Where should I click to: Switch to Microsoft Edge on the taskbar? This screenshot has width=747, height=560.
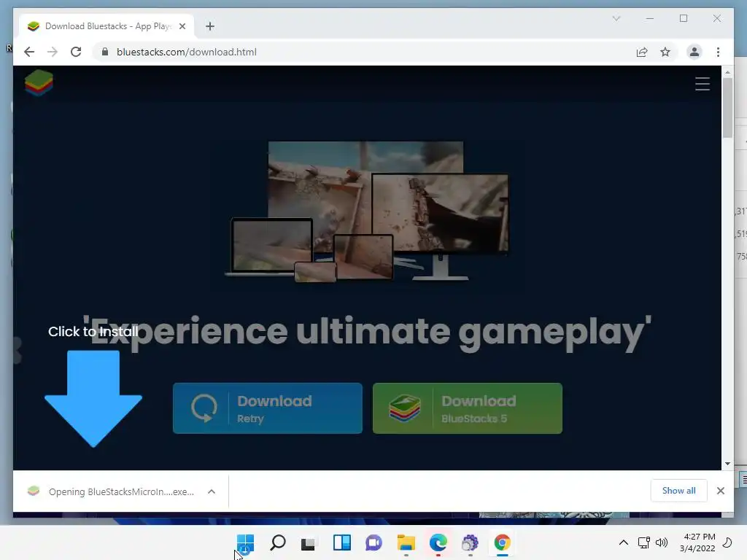tap(438, 542)
